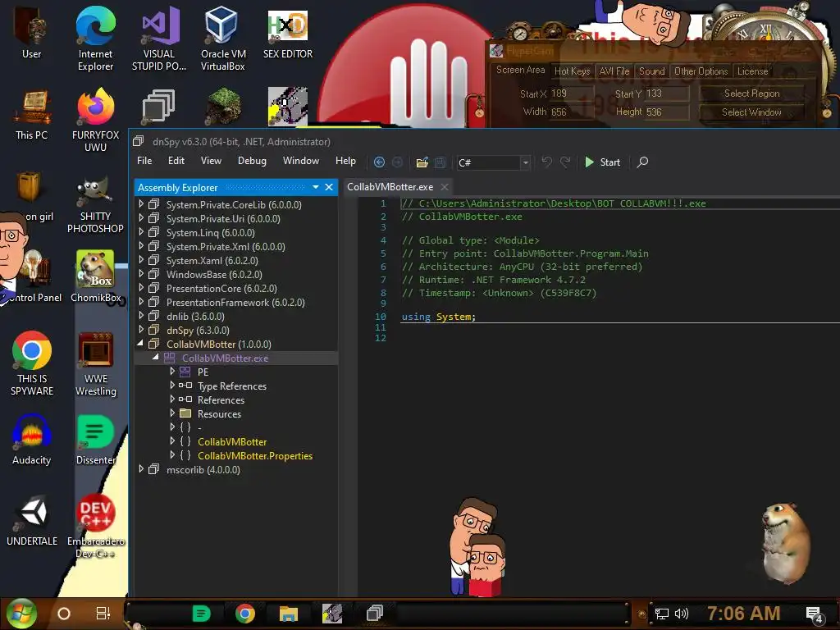Select PresentationFramework (6.0.2.0) tree row

point(235,303)
